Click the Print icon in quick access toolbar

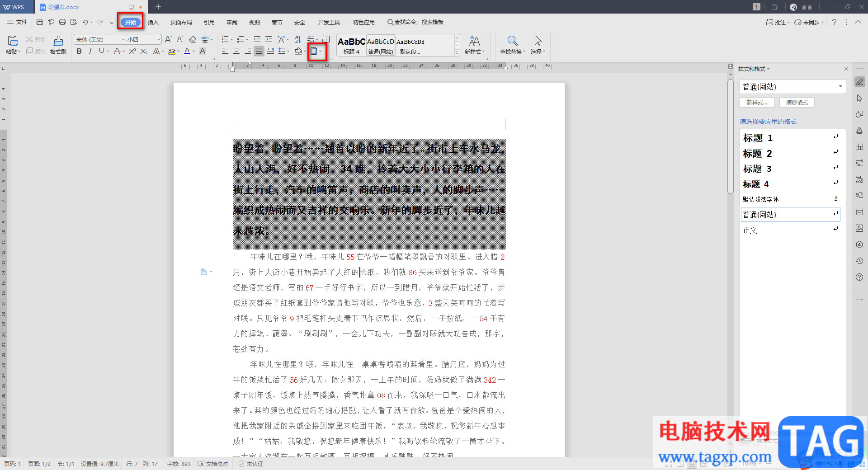[62, 22]
